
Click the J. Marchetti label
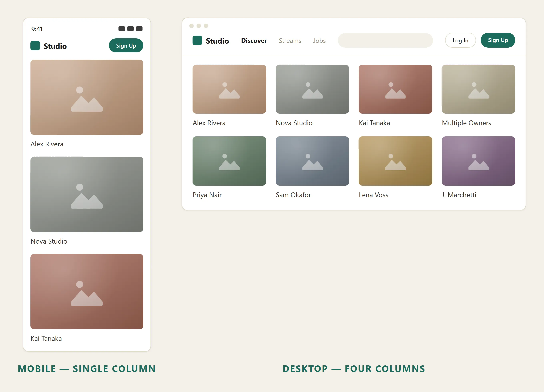coord(459,195)
